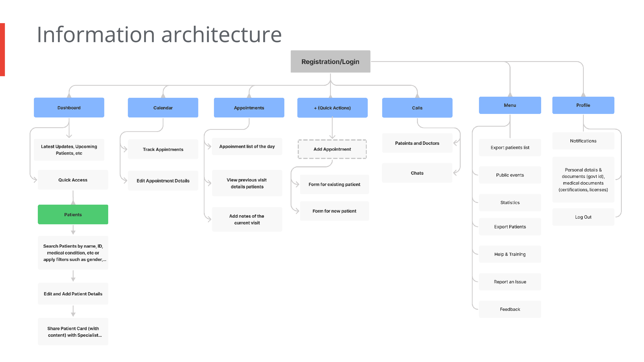Click 'Edit and Add Patient Details' box
This screenshot has height=362, width=644.
click(x=73, y=294)
